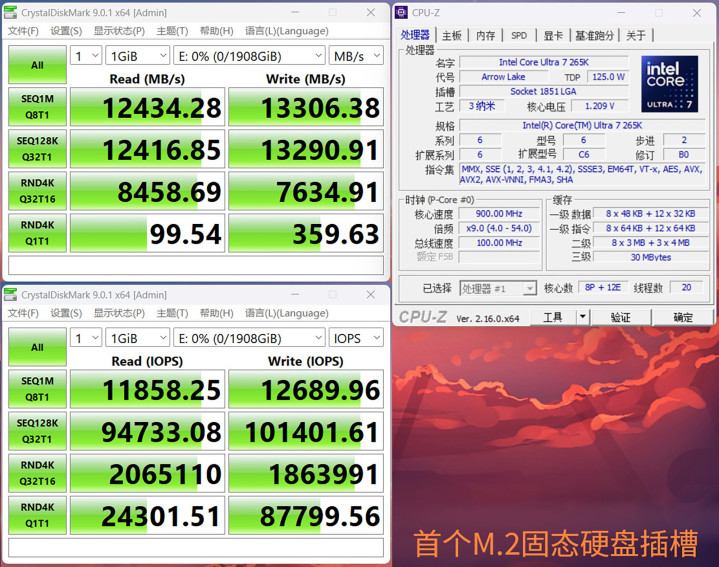This screenshot has width=719, height=567.
Task: Open the 设置(S) menu in the bottom CrystalDiskMark window
Action: [x=66, y=314]
